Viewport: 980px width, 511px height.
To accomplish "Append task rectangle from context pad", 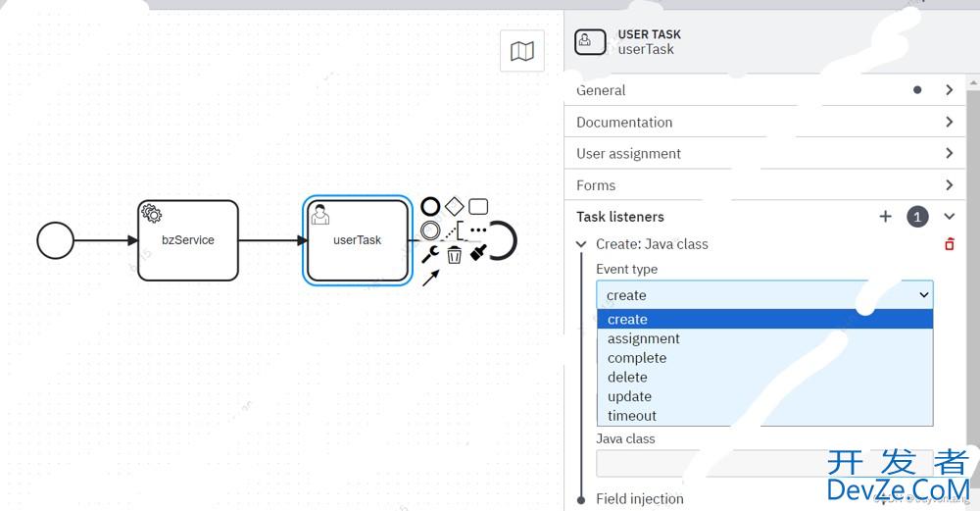I will (x=478, y=206).
